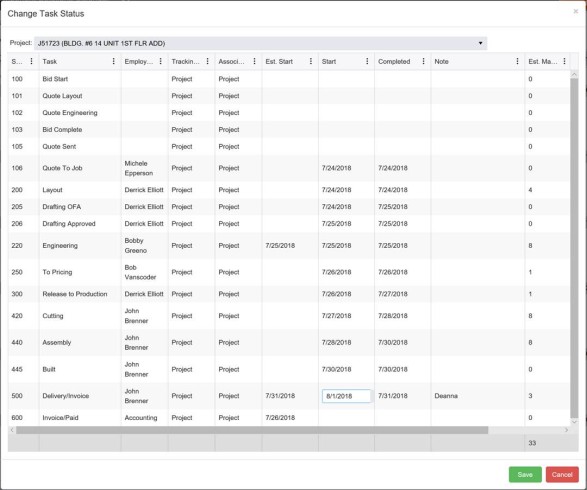Image resolution: width=587 pixels, height=490 pixels.
Task: Select the Engineering task row
Action: (289, 246)
